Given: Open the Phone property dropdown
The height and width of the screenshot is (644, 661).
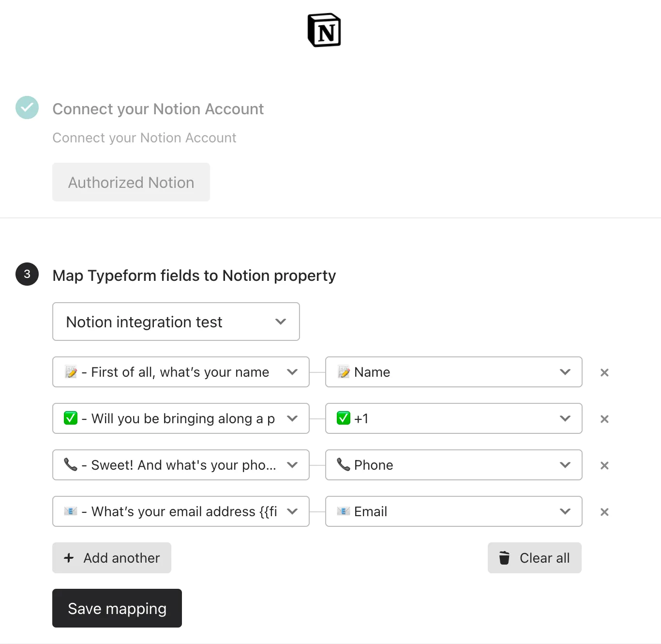Looking at the screenshot, I should (x=454, y=465).
